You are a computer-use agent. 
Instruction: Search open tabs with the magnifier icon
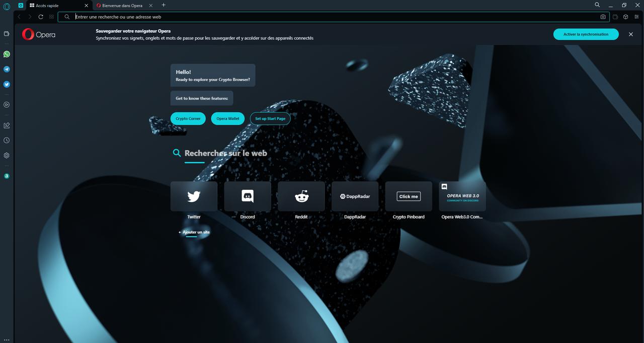[x=597, y=5]
